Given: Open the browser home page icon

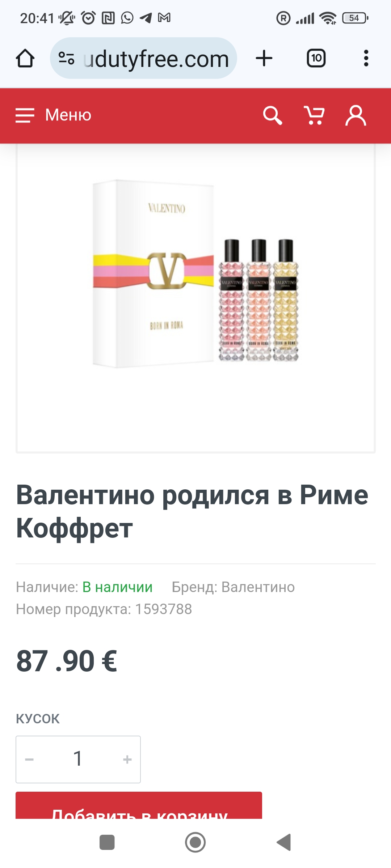Looking at the screenshot, I should click(x=25, y=58).
